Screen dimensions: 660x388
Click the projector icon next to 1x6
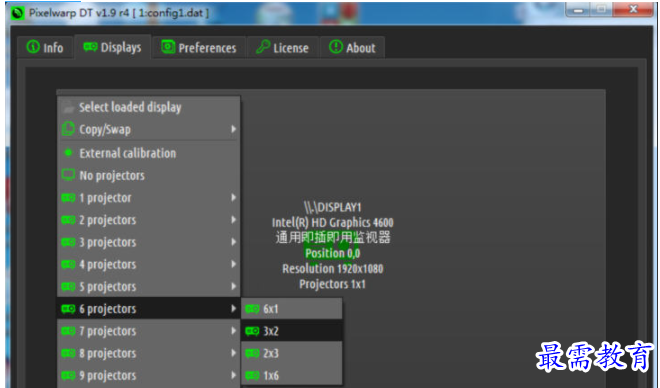[x=252, y=375]
